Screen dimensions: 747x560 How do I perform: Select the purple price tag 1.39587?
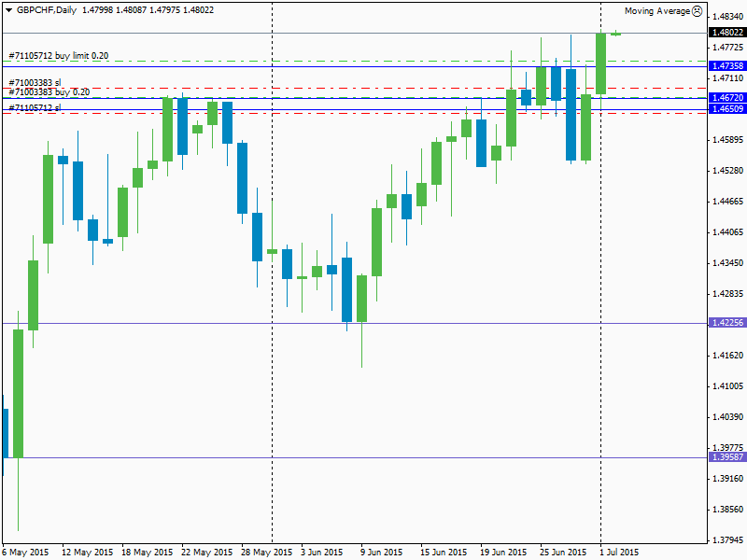click(x=727, y=456)
